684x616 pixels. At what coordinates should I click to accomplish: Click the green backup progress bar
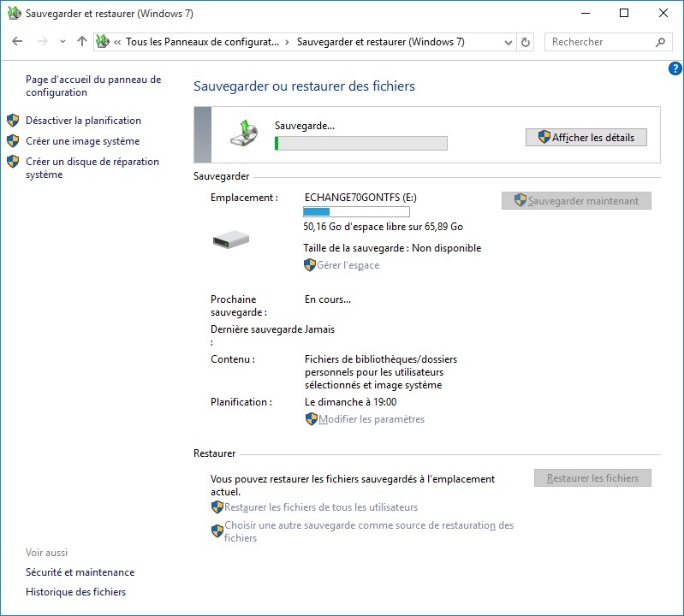[360, 144]
